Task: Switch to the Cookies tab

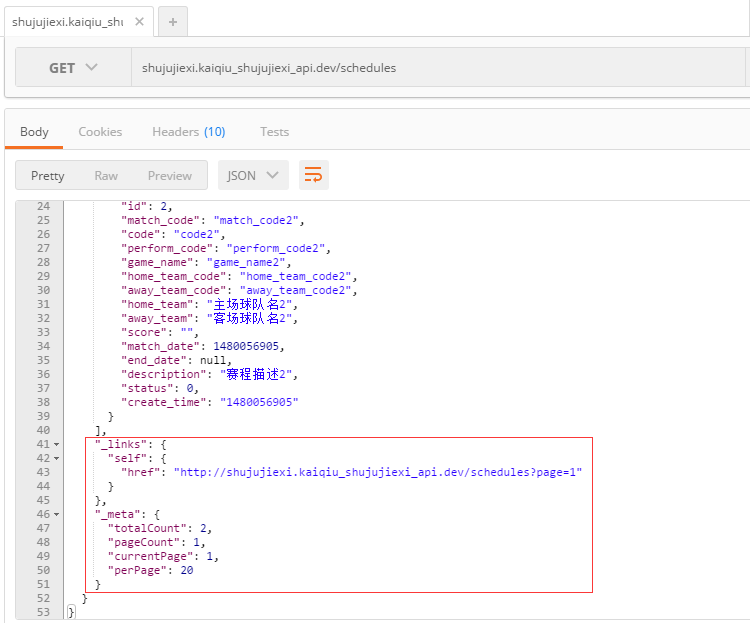Action: pos(100,131)
